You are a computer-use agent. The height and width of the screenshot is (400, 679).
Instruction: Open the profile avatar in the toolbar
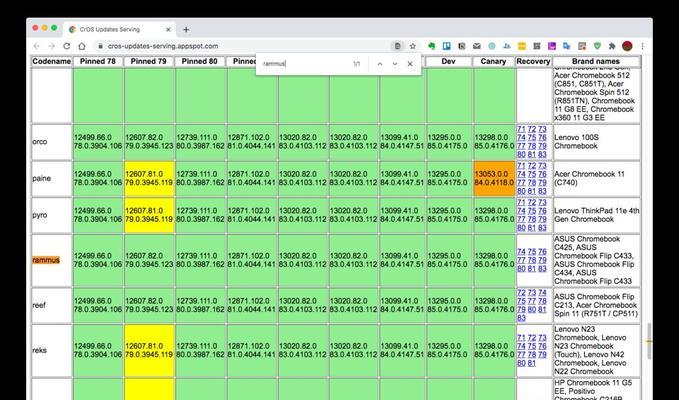pyautogui.click(x=627, y=46)
